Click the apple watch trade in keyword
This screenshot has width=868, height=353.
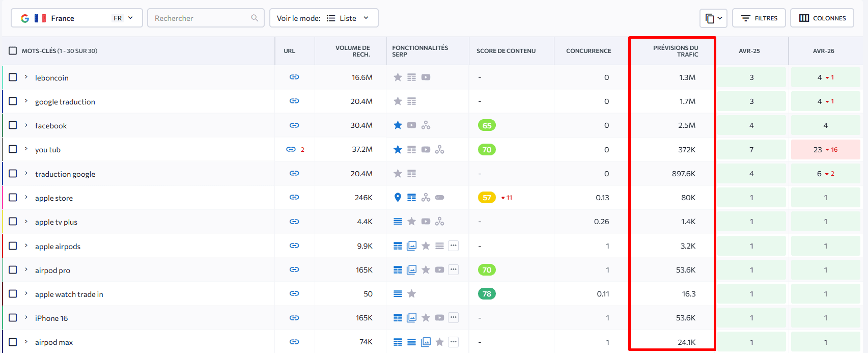click(x=69, y=294)
